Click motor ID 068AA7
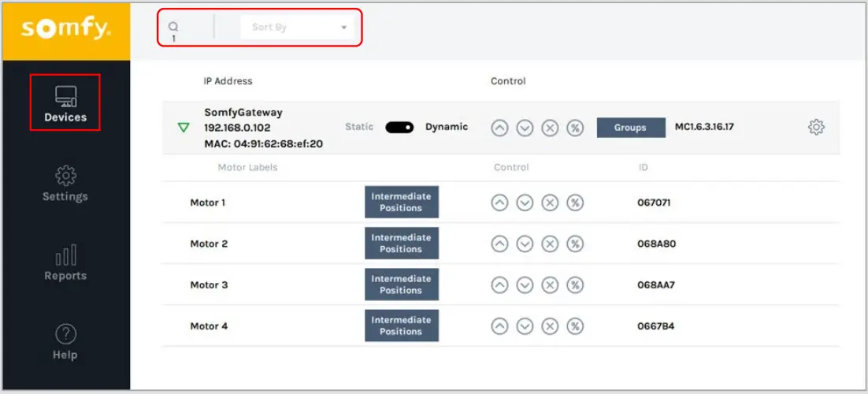 tap(656, 284)
